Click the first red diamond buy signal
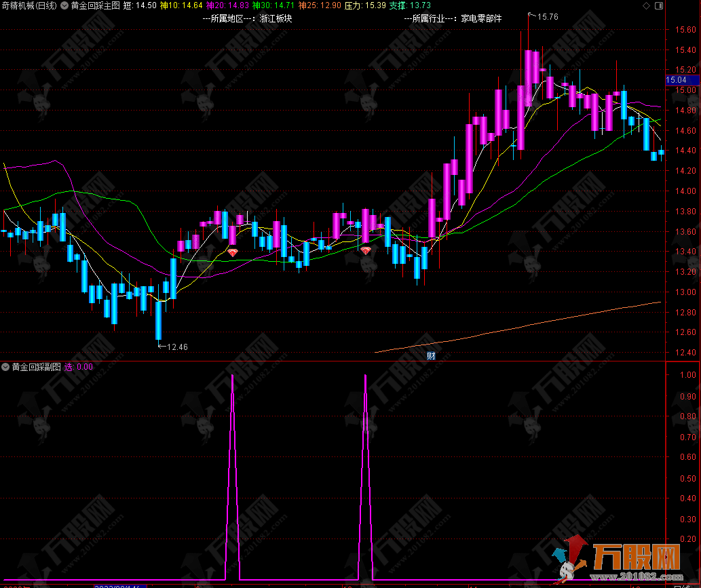The height and width of the screenshot is (588, 701). pyautogui.click(x=233, y=252)
